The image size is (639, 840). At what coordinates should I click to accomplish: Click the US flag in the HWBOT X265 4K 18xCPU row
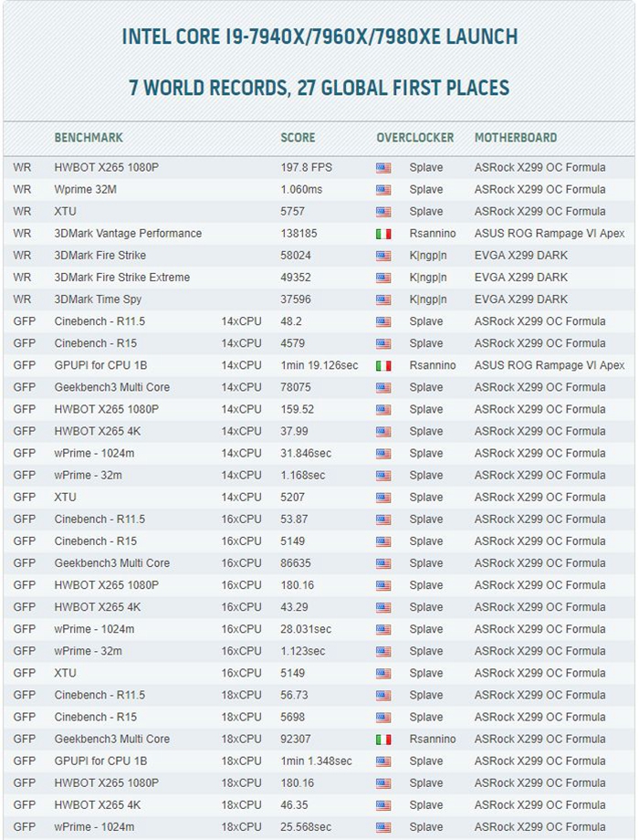(383, 805)
